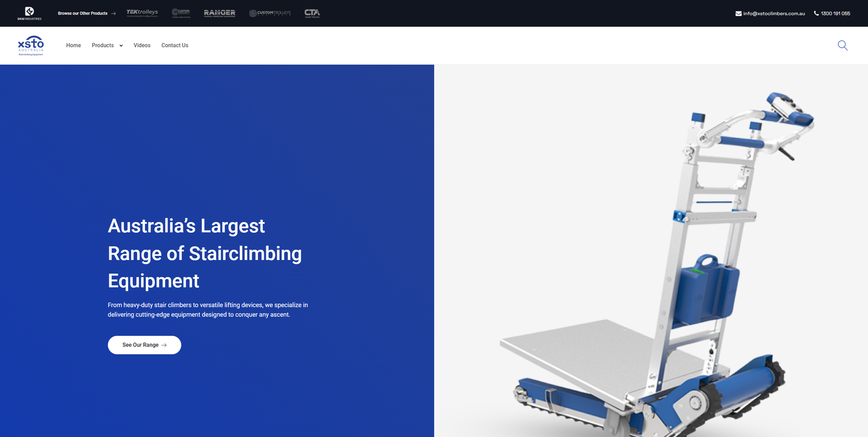Click the info@xstoclimbers.com.au email link

click(x=774, y=14)
